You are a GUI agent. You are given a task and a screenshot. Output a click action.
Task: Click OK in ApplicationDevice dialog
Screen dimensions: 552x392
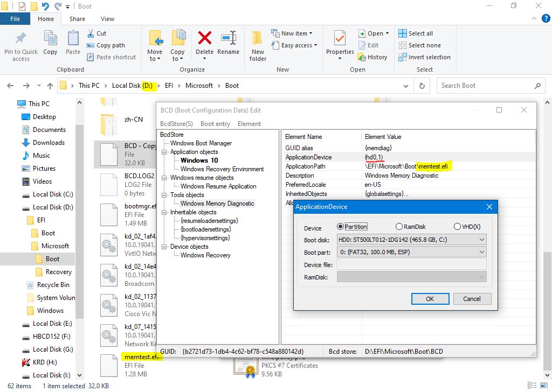tap(430, 299)
